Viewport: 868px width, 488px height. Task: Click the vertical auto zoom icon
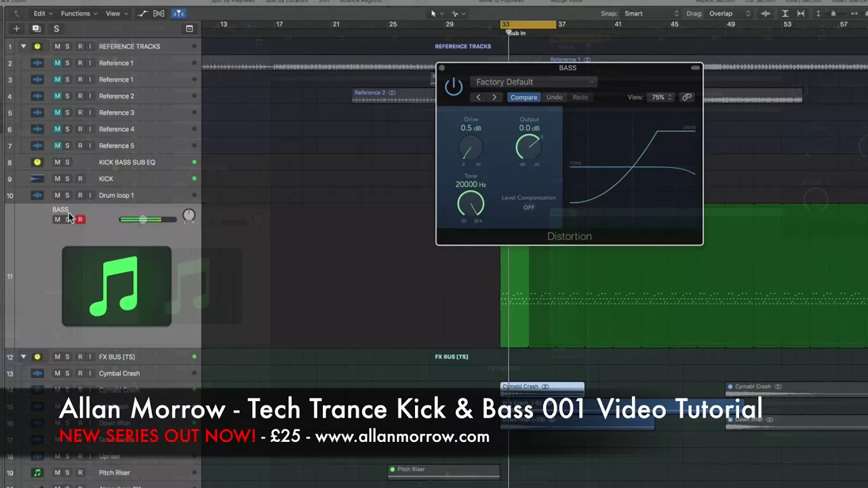pyautogui.click(x=785, y=14)
